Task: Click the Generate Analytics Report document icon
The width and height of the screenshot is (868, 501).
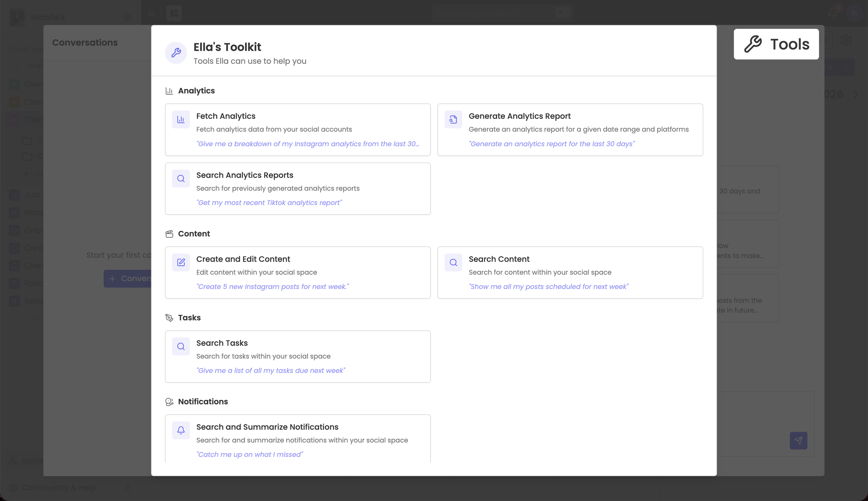Action: tap(453, 120)
